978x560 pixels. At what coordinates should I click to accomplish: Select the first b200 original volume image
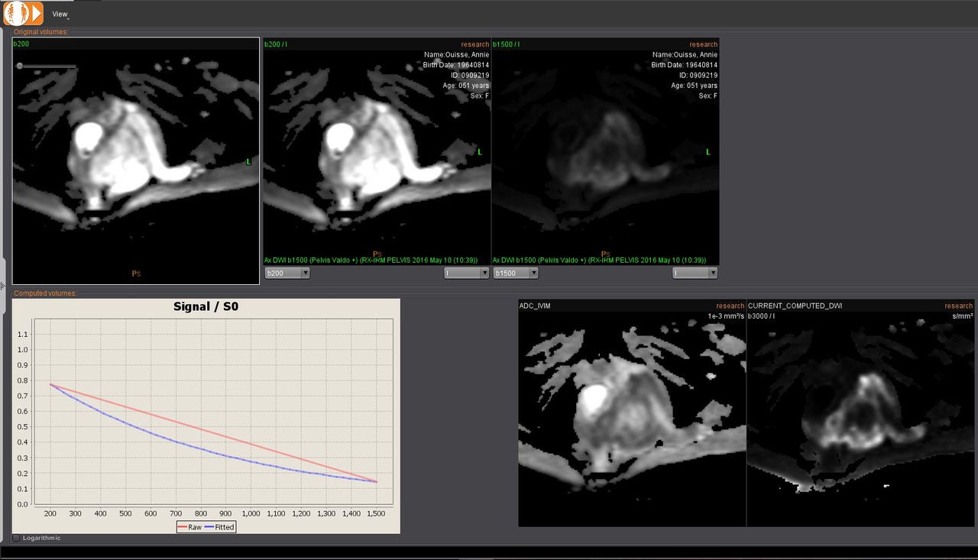click(136, 161)
